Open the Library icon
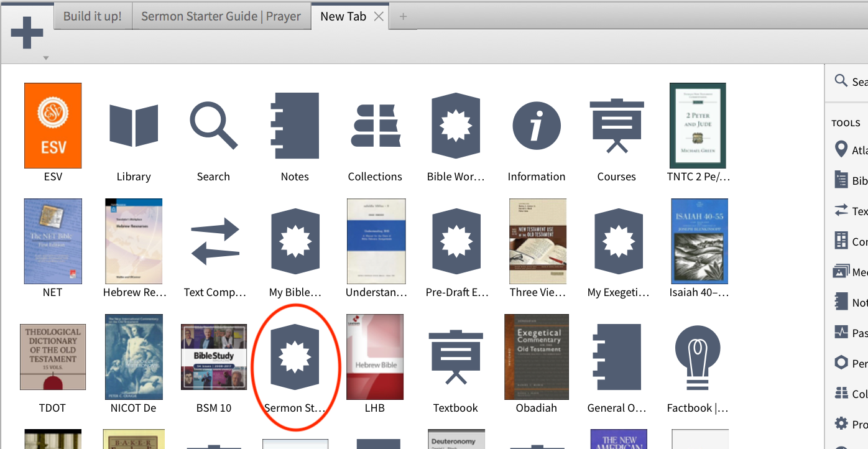This screenshot has height=449, width=868. (133, 126)
